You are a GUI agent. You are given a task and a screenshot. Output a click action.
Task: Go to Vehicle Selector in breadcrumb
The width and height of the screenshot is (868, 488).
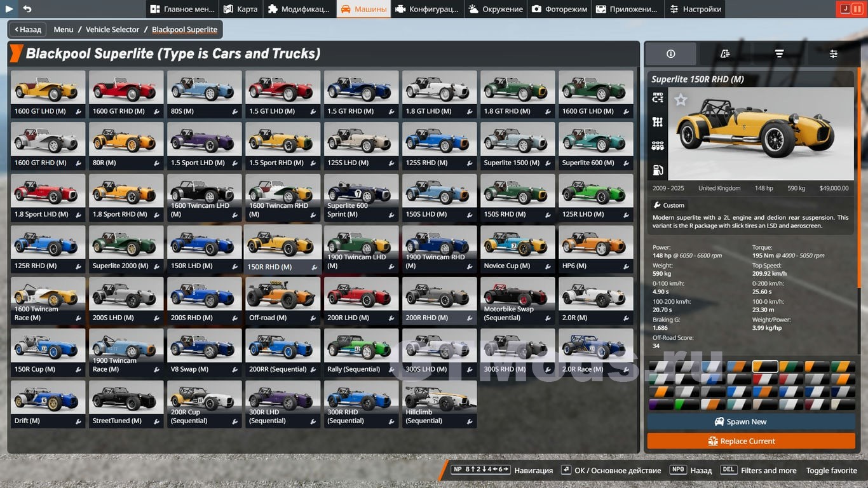point(112,29)
